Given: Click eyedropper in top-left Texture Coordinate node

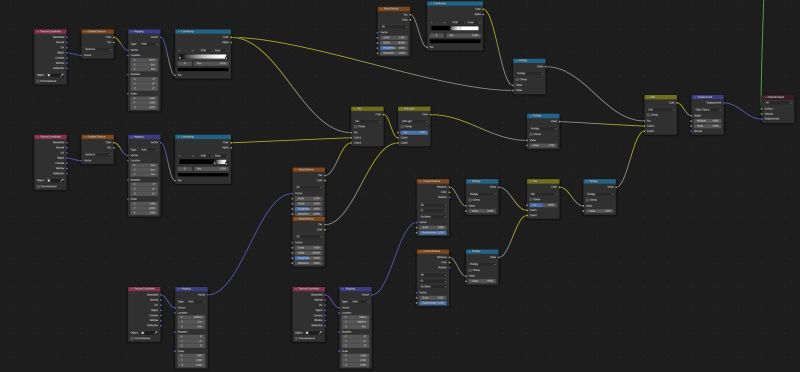Looking at the screenshot, I should click(x=62, y=75).
